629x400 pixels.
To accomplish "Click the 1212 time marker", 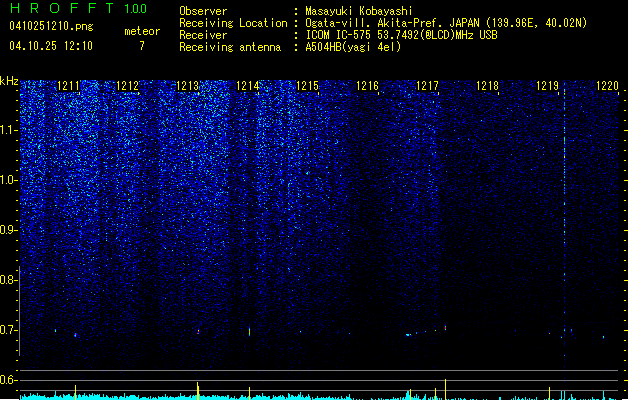I will coord(127,86).
